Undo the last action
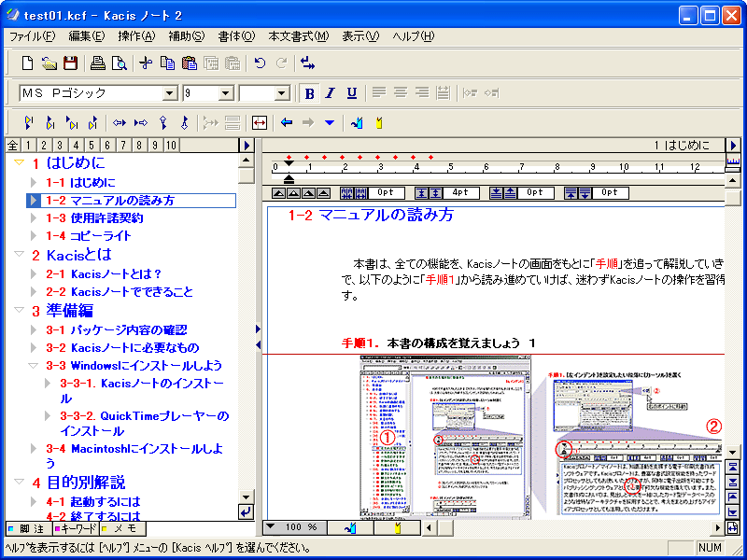 tap(260, 63)
